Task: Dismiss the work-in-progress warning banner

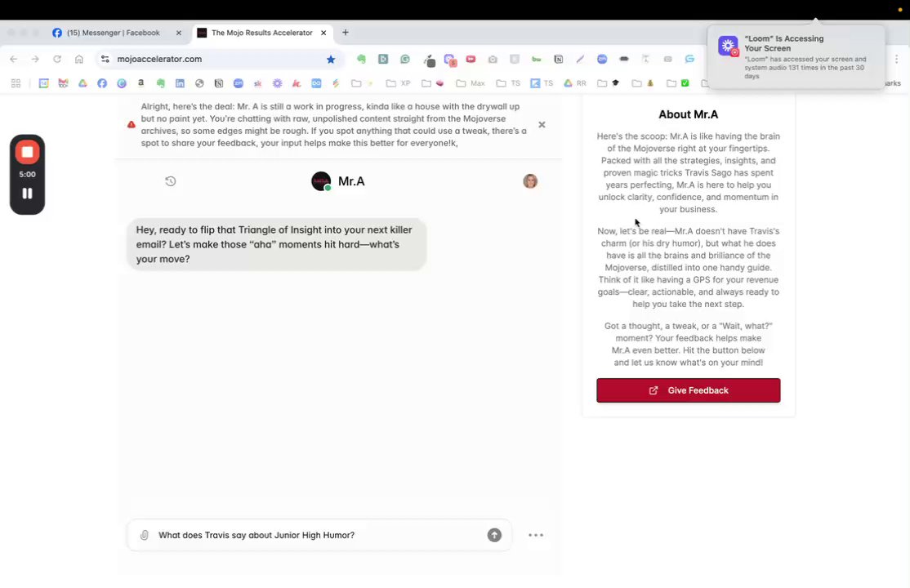Action: pos(542,125)
